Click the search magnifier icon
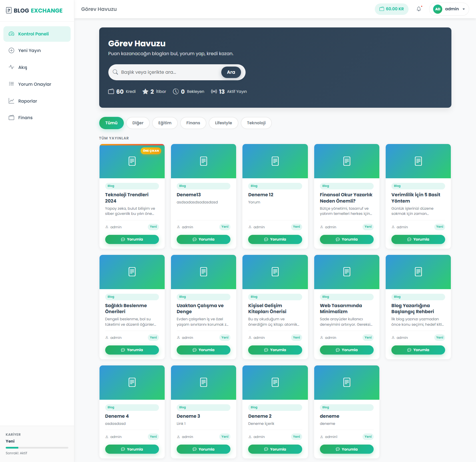This screenshot has width=476, height=462. (115, 72)
